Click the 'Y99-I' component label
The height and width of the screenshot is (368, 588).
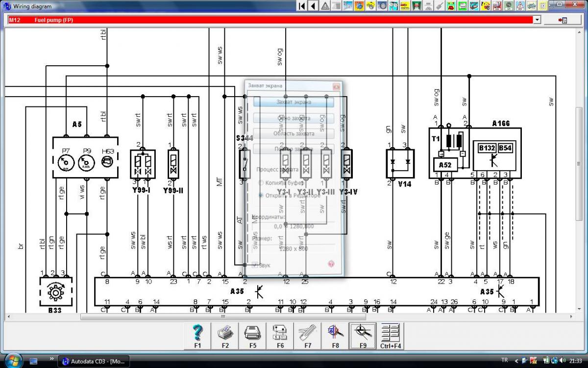pos(142,190)
